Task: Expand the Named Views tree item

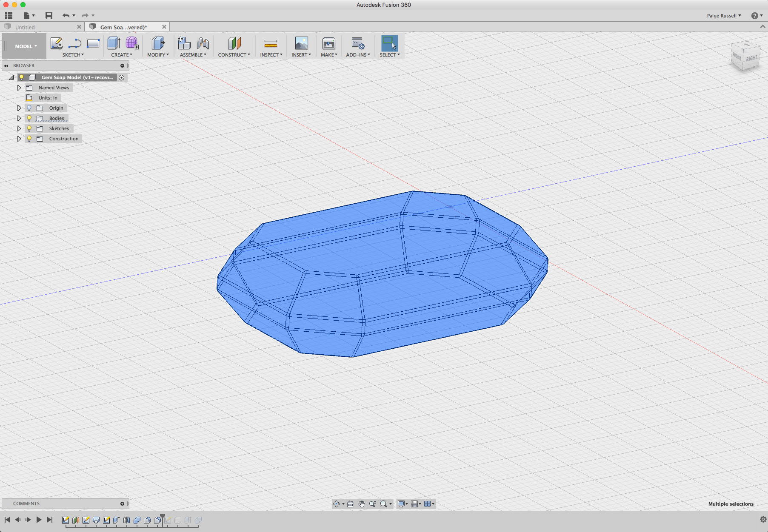Action: [x=19, y=87]
